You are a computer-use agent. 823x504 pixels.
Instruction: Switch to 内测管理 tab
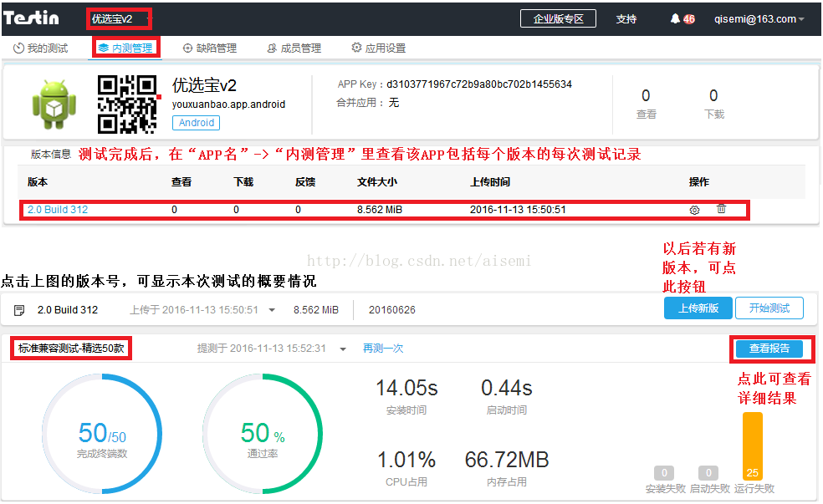(125, 48)
